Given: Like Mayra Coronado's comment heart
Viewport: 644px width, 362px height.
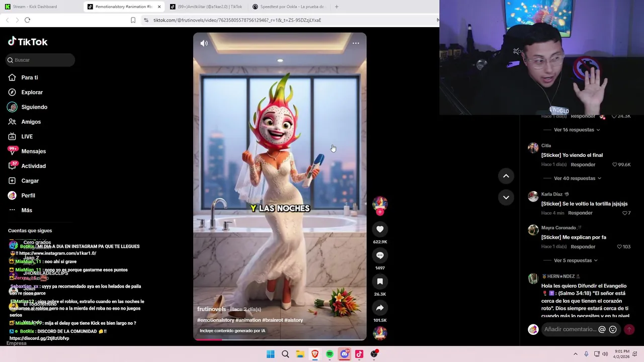Looking at the screenshot, I should point(619,247).
